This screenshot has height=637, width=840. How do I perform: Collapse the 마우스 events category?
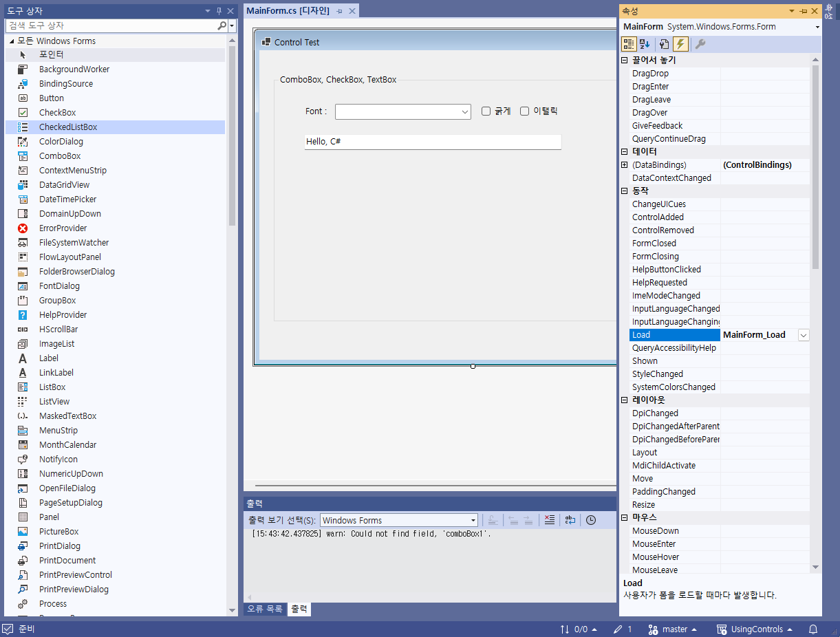tap(624, 517)
